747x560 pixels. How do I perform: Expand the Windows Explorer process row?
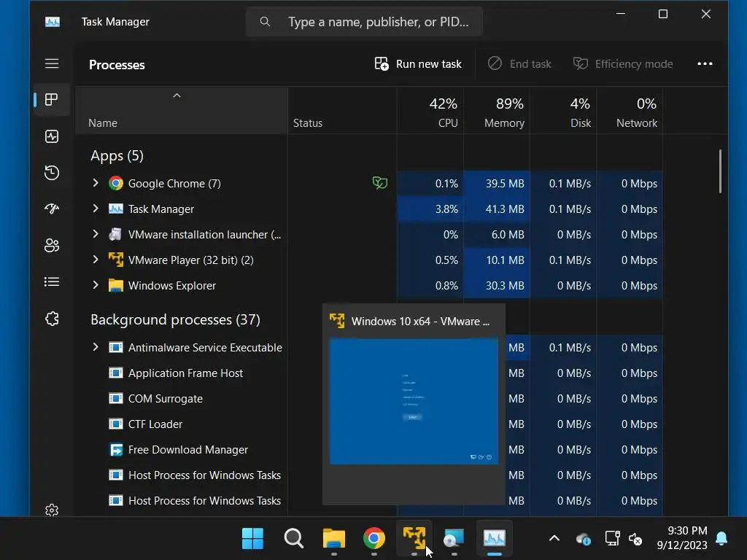(96, 285)
